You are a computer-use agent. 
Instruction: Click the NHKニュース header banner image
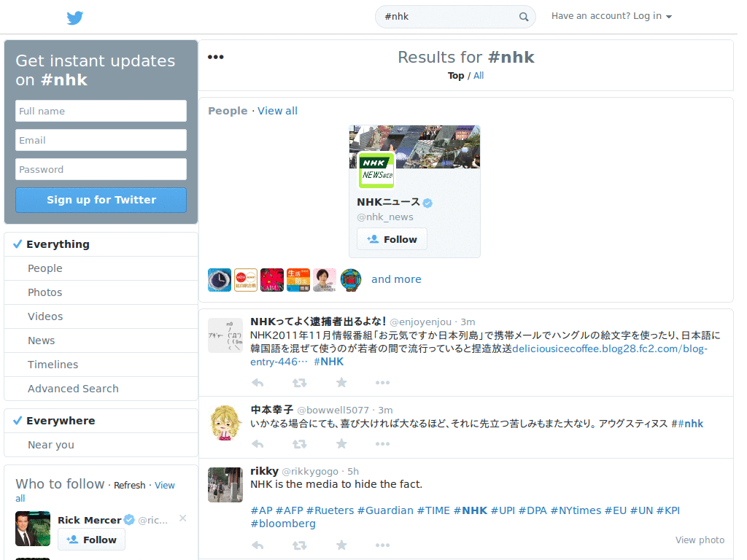pyautogui.click(x=414, y=147)
